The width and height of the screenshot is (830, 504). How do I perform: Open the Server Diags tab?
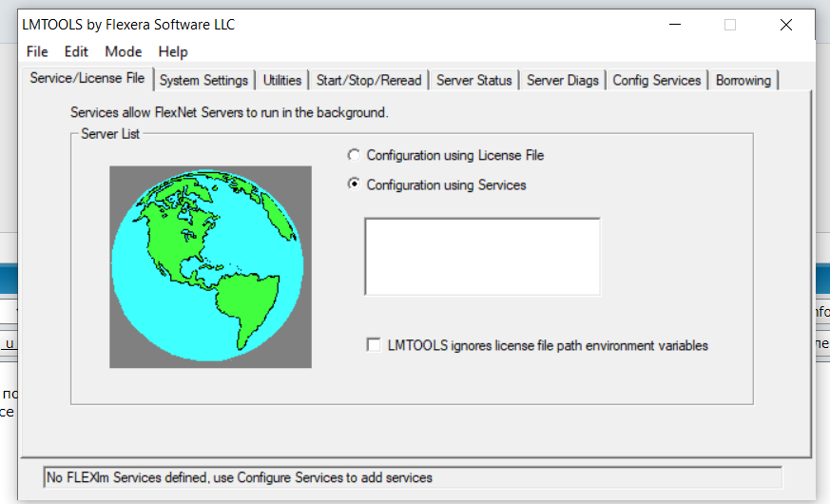563,80
